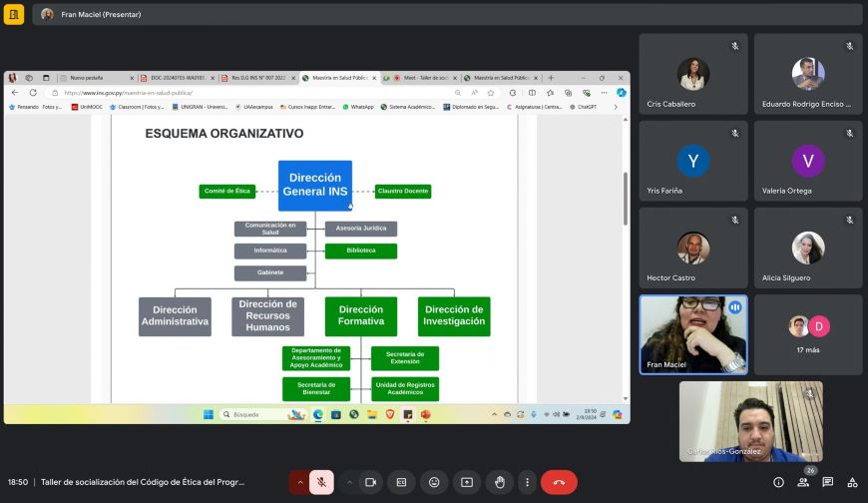The image size is (868, 503).
Task: Click the present screen icon
Action: (467, 482)
